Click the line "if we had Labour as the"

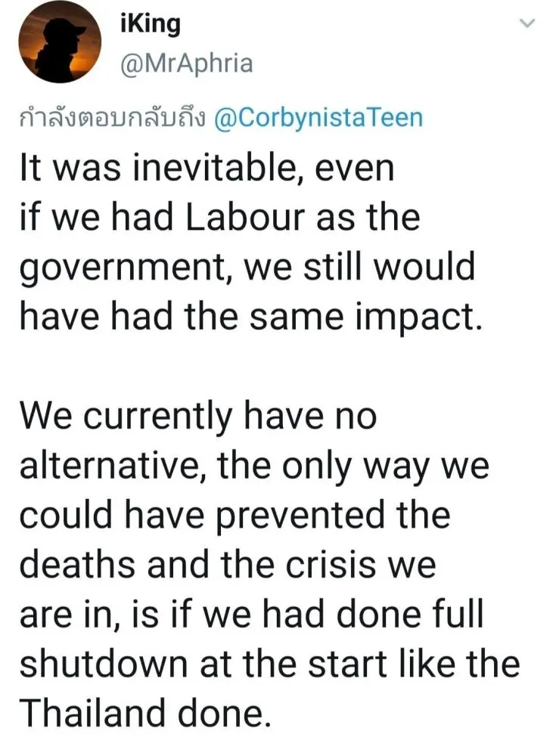tap(219, 218)
